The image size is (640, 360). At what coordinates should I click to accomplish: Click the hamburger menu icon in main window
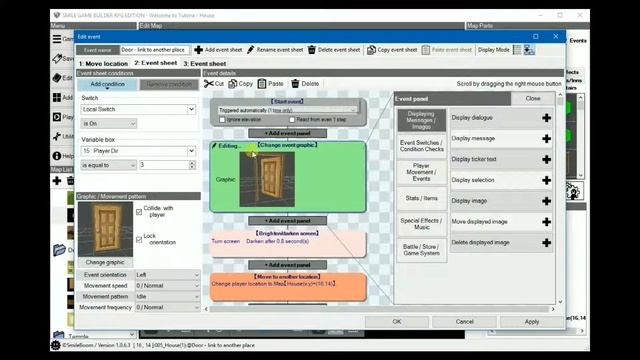pyautogui.click(x=57, y=39)
